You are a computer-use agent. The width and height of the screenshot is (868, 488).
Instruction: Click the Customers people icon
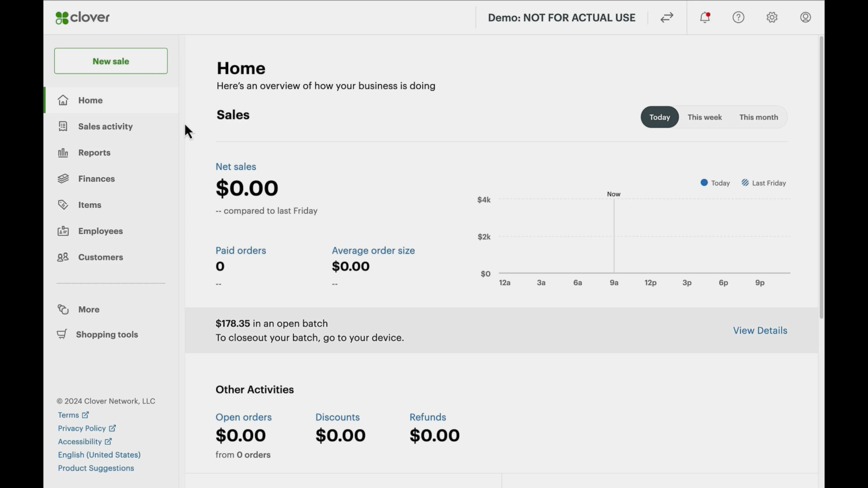point(63,257)
